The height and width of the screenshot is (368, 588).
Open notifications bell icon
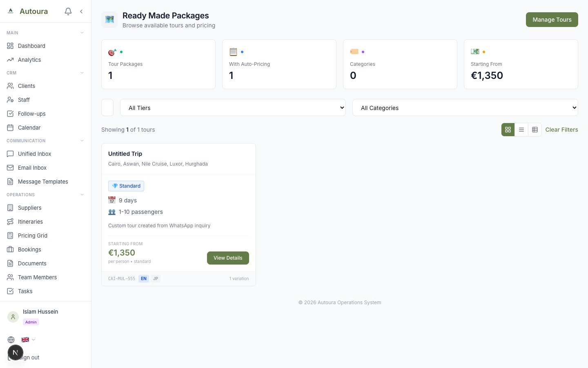click(68, 11)
